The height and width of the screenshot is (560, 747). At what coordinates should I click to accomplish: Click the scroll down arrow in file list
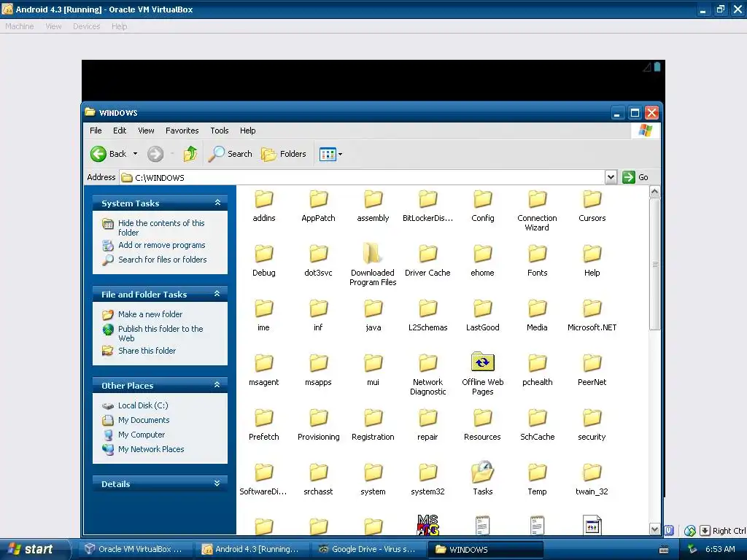point(654,529)
